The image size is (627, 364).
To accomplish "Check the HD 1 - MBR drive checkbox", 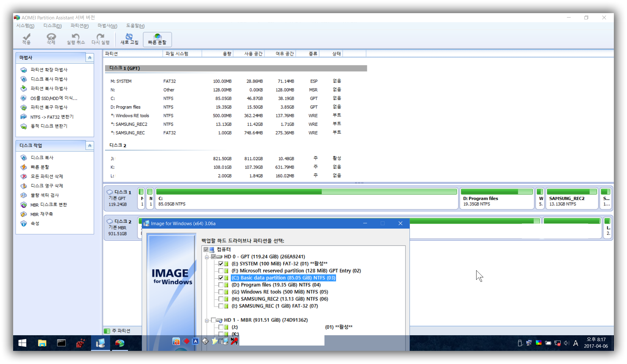I will click(213, 320).
